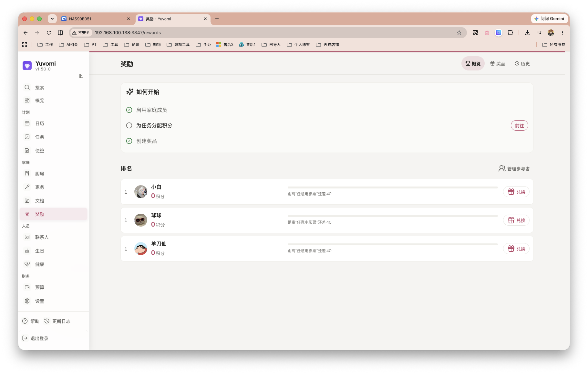Open the 便签 notes page
Screen dimensions: 588x374
(x=53, y=151)
